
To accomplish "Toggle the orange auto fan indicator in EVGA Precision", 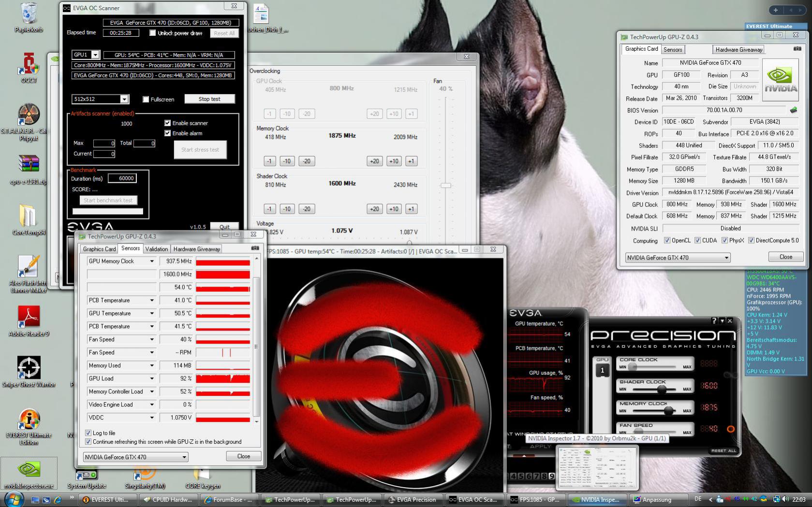I will pos(730,429).
